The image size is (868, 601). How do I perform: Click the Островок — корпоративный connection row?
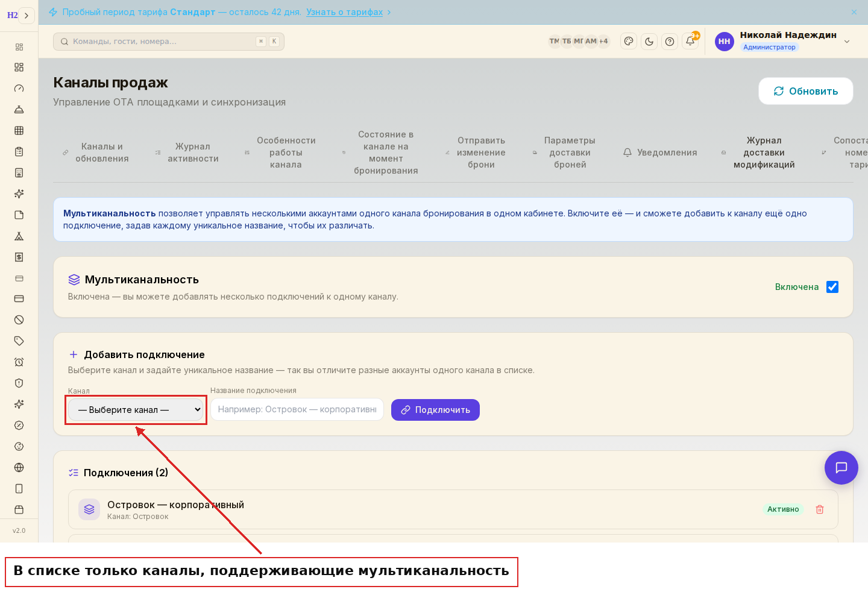coord(453,509)
